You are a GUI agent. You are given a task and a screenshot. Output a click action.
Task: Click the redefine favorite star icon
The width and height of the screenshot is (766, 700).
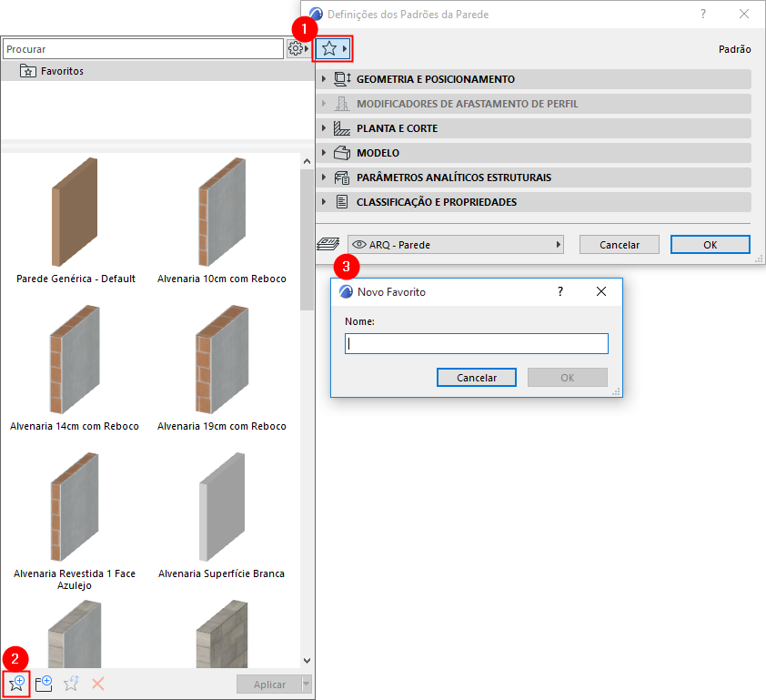coord(71,683)
